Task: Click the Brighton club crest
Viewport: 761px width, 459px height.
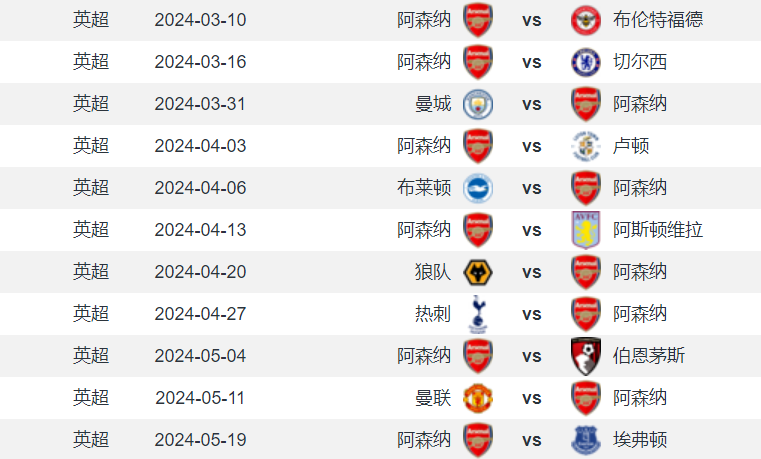Action: (478, 188)
